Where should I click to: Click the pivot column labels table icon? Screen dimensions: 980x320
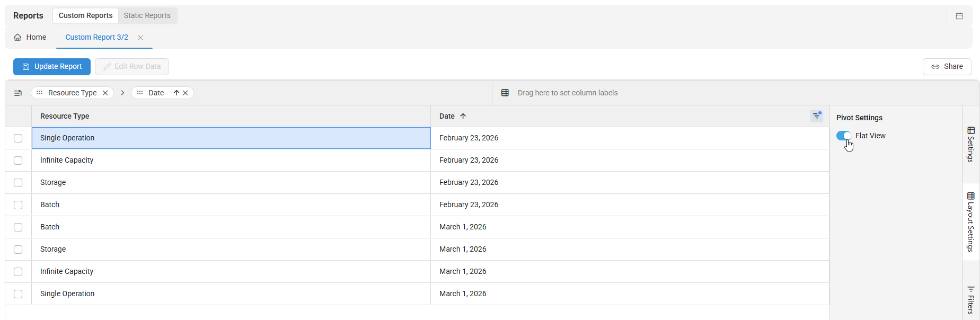[x=505, y=93]
